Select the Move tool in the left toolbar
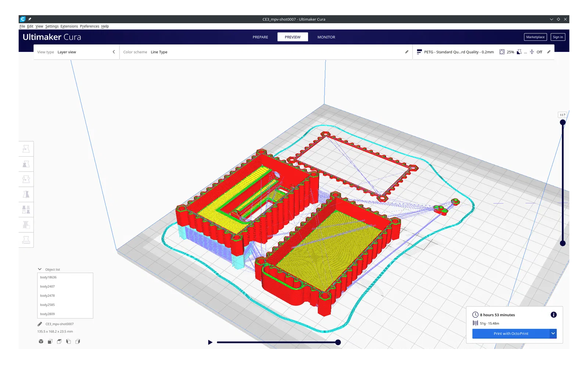The width and height of the screenshot is (588, 371). coord(26,149)
